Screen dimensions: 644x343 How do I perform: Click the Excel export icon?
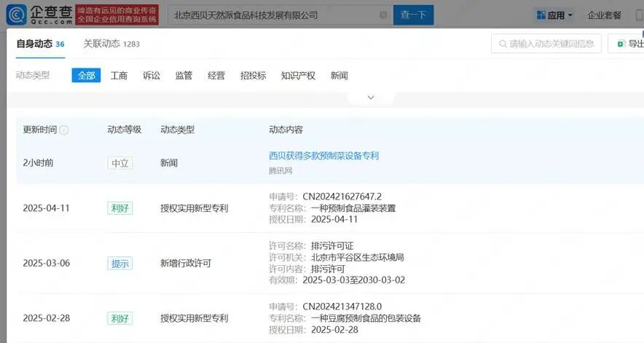621,44
